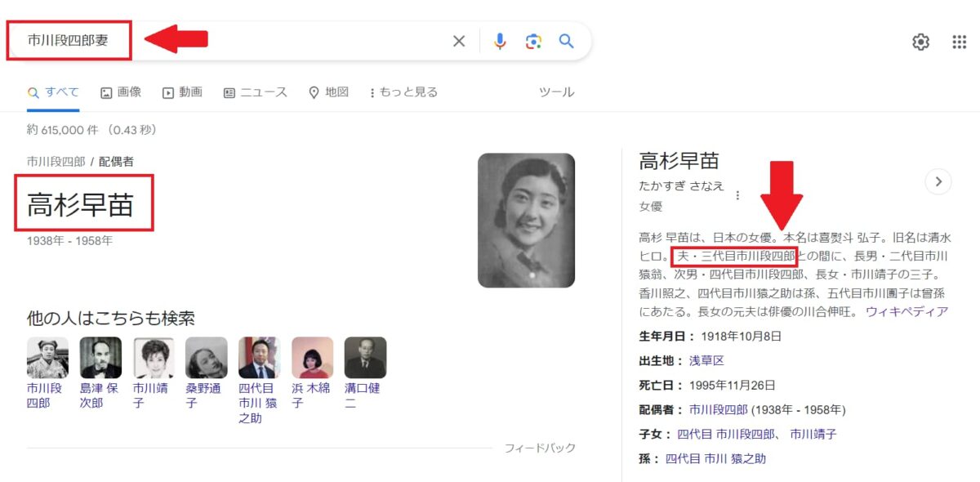Open the ウィキペディア link
The height and width of the screenshot is (482, 980).
click(907, 311)
